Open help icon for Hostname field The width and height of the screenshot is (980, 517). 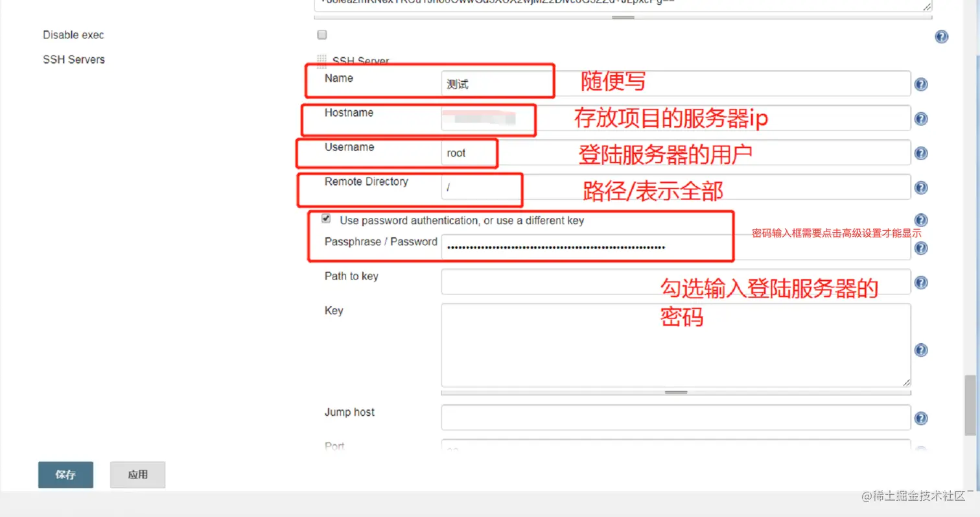click(x=920, y=119)
